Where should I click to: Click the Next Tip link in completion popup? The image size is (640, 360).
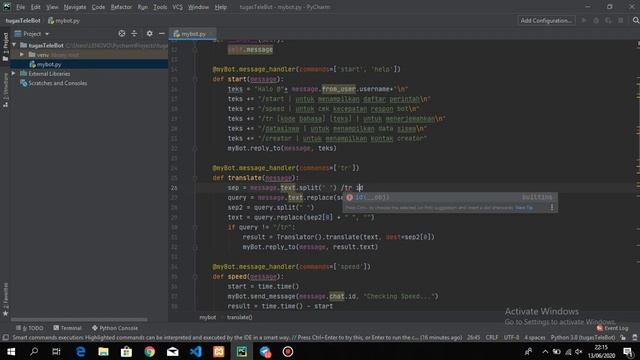coord(524,208)
